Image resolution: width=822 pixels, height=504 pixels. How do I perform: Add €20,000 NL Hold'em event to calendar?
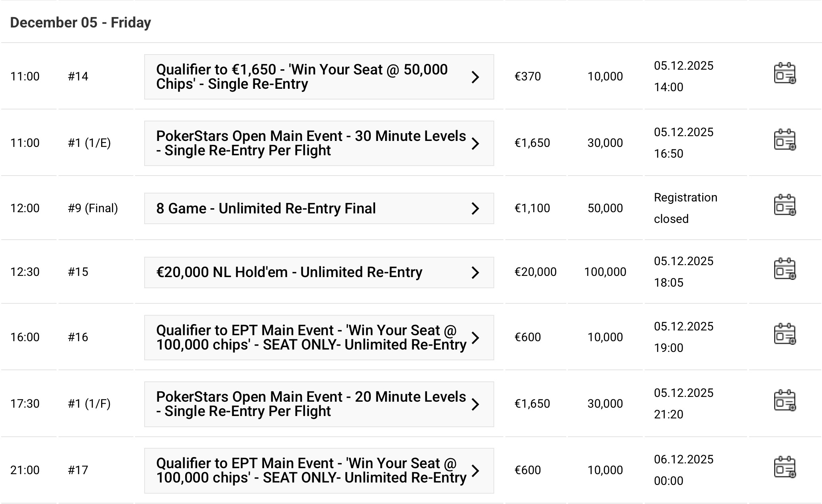point(784,269)
